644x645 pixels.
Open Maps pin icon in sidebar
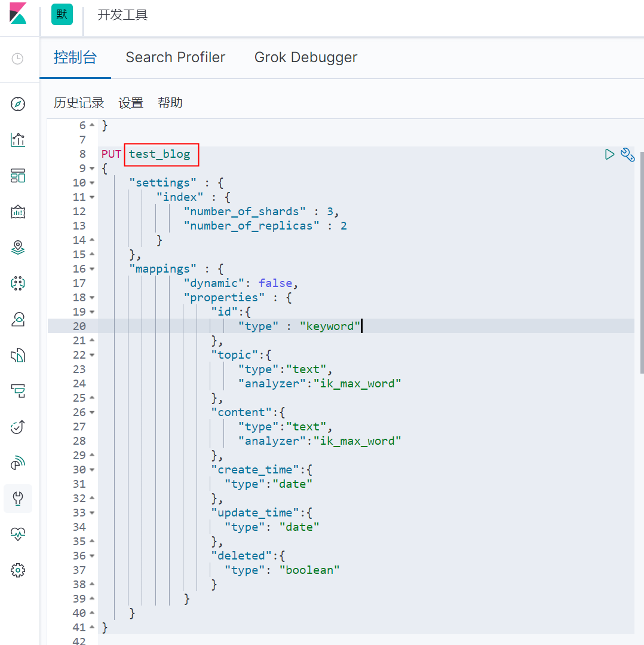click(x=18, y=247)
